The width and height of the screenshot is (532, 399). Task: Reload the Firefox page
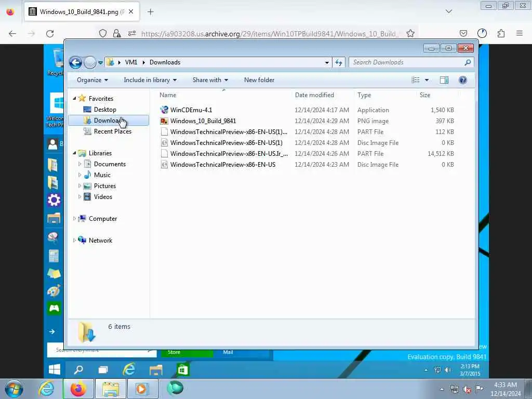pyautogui.click(x=50, y=34)
